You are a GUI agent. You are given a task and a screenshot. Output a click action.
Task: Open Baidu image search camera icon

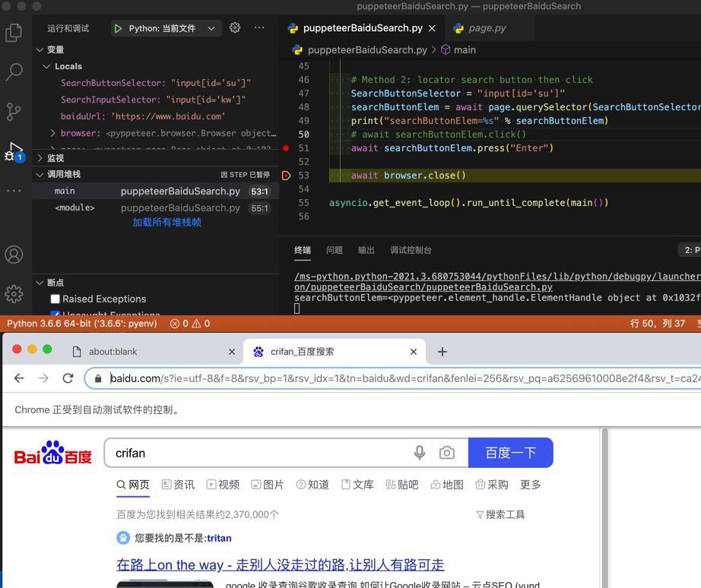tap(446, 453)
